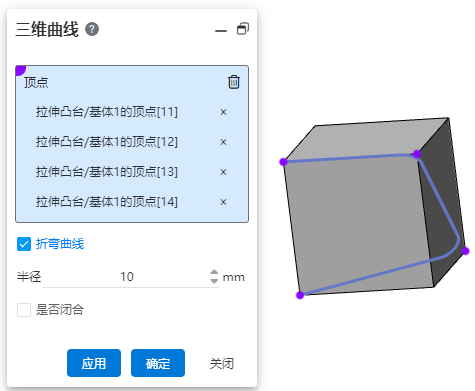Remove 顶点[13] with its X icon
This screenshot has height=391, width=475.
coord(223,172)
